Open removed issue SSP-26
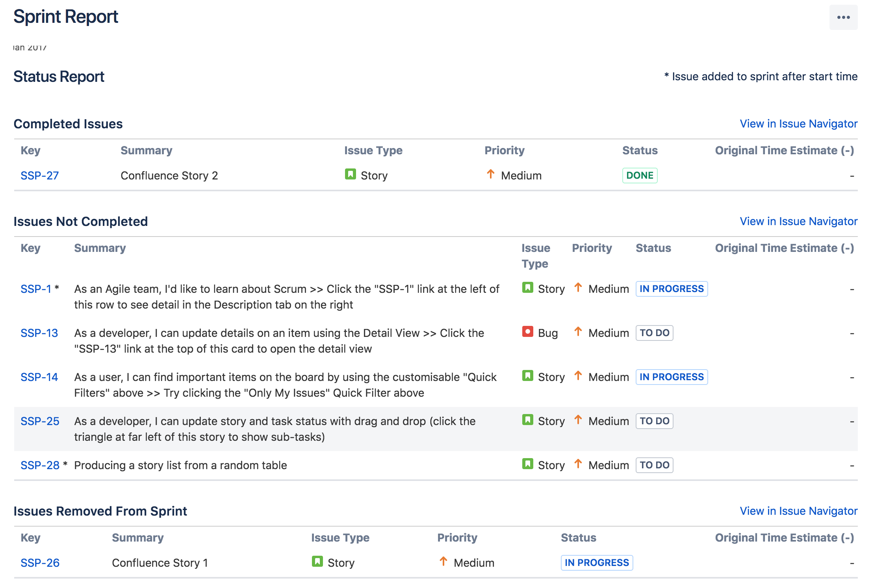 click(40, 563)
